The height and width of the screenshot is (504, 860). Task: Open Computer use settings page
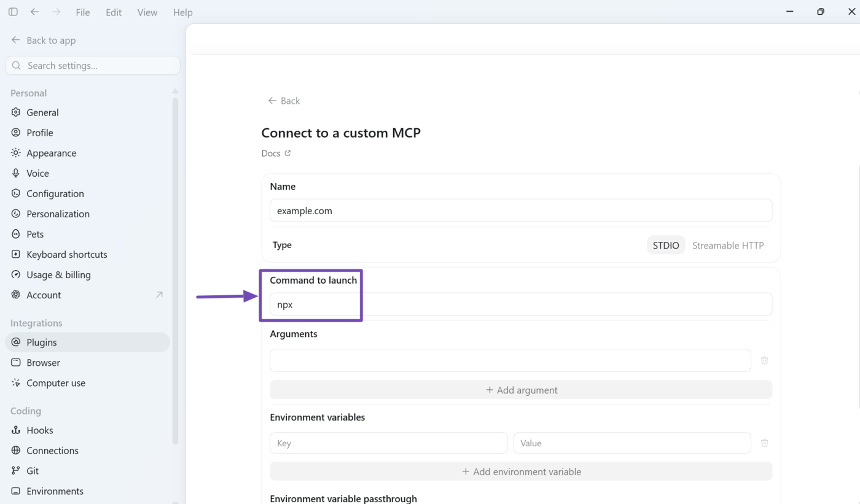point(87,382)
